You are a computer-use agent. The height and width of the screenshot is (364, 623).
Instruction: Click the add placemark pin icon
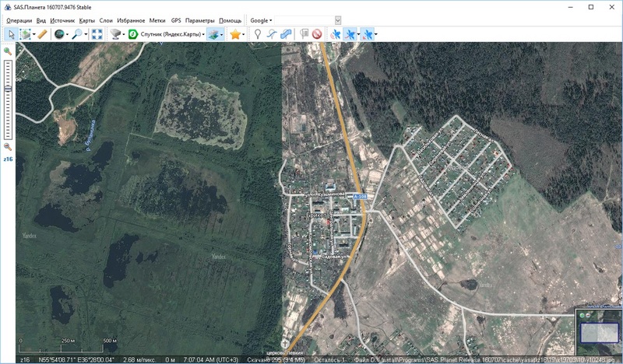pos(258,34)
